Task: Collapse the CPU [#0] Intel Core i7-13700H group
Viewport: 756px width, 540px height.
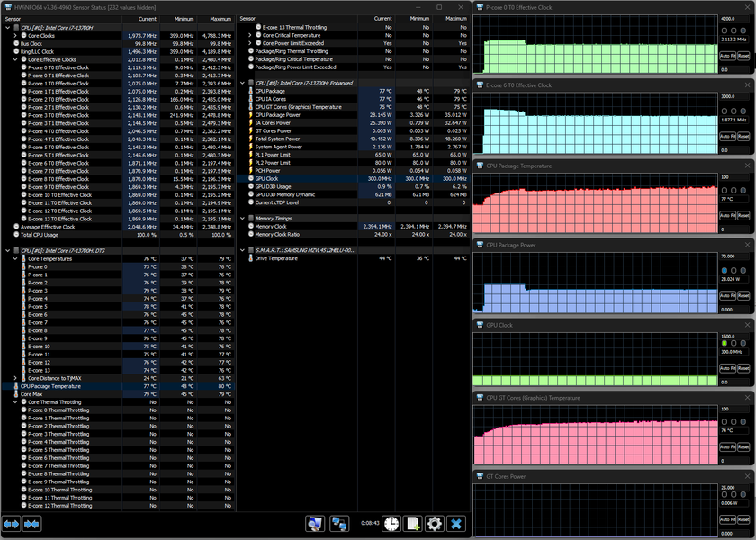Action: [8, 28]
